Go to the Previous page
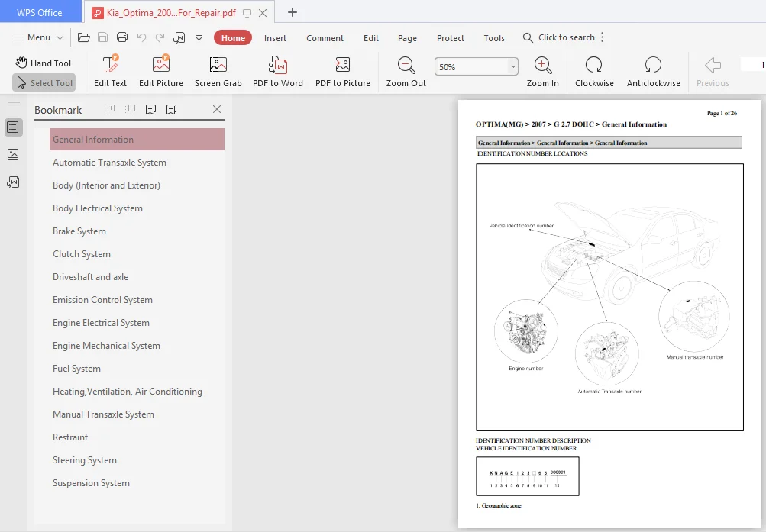766x532 pixels. pyautogui.click(x=713, y=71)
